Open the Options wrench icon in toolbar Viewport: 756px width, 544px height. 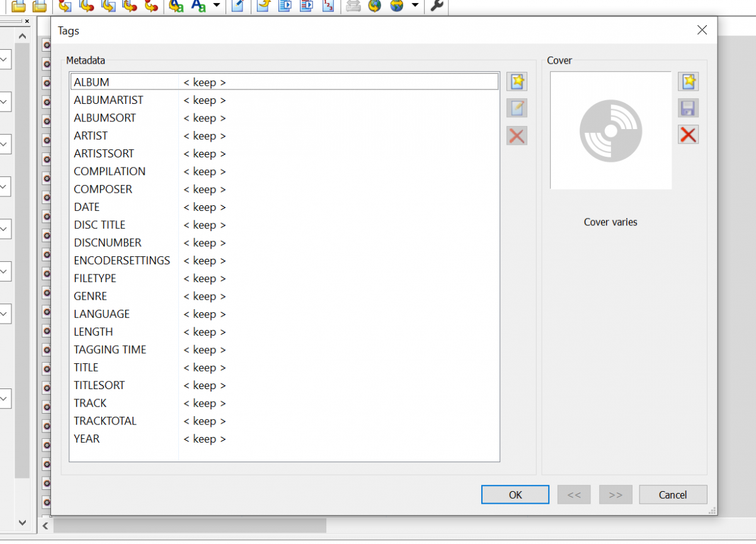(x=436, y=6)
